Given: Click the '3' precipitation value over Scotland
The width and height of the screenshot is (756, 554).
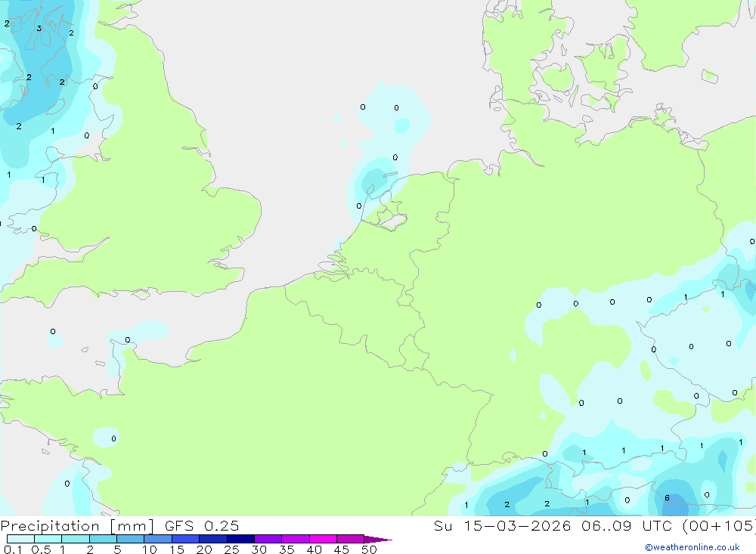Looking at the screenshot, I should [39, 29].
